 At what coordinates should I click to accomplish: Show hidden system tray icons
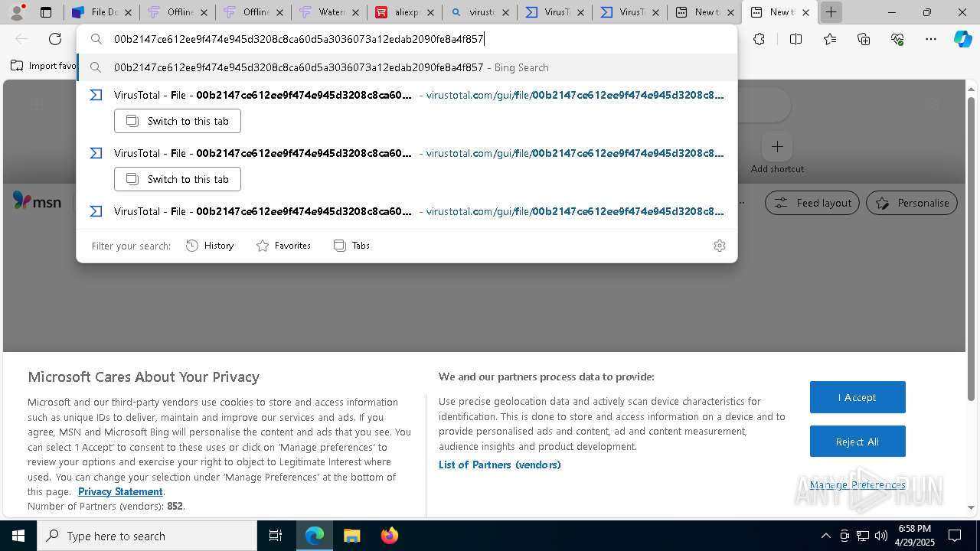point(825,536)
